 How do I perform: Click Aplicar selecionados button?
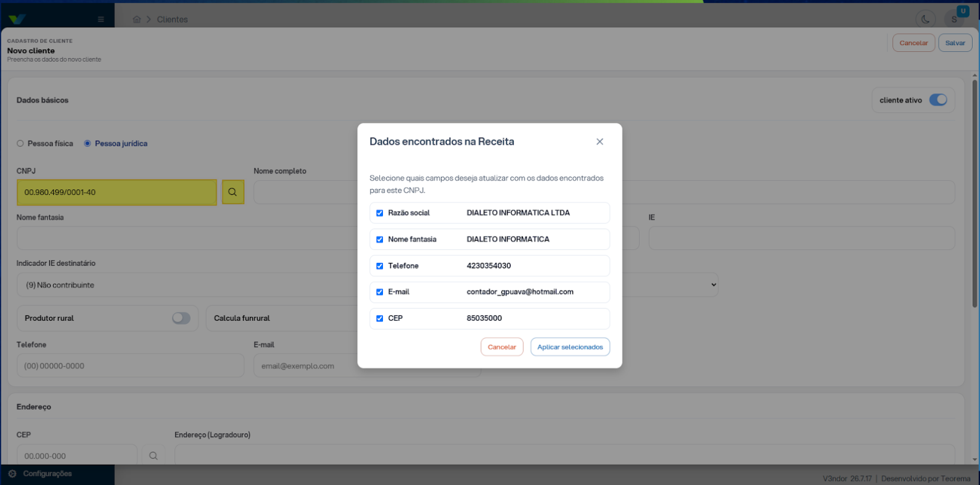(570, 347)
